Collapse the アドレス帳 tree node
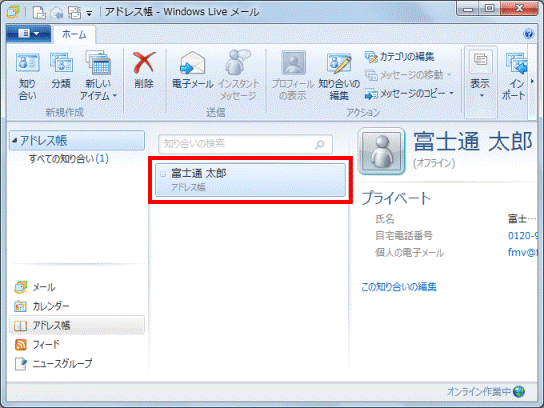The height and width of the screenshot is (408, 544). (14, 141)
